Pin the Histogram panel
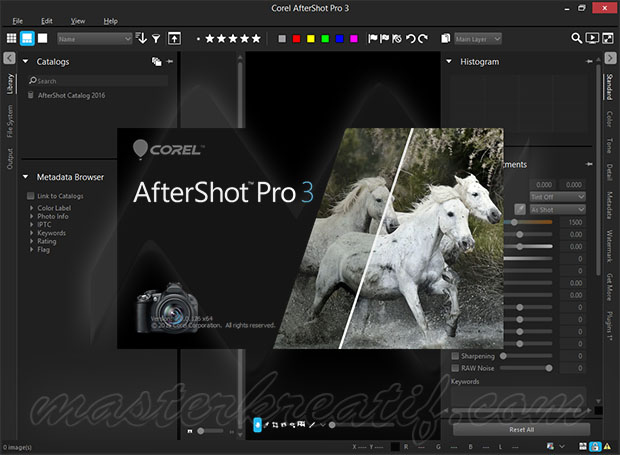Image resolution: width=620 pixels, height=455 pixels. [x=589, y=61]
